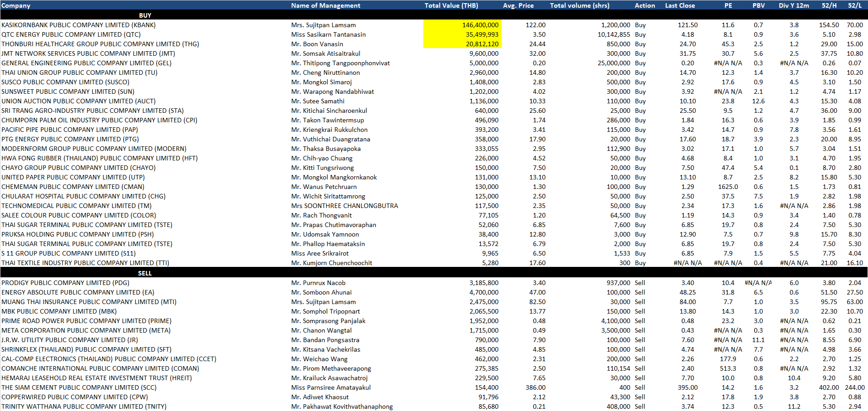Select THE SIAM CEMENT (SCC) company cell

pos(79,387)
